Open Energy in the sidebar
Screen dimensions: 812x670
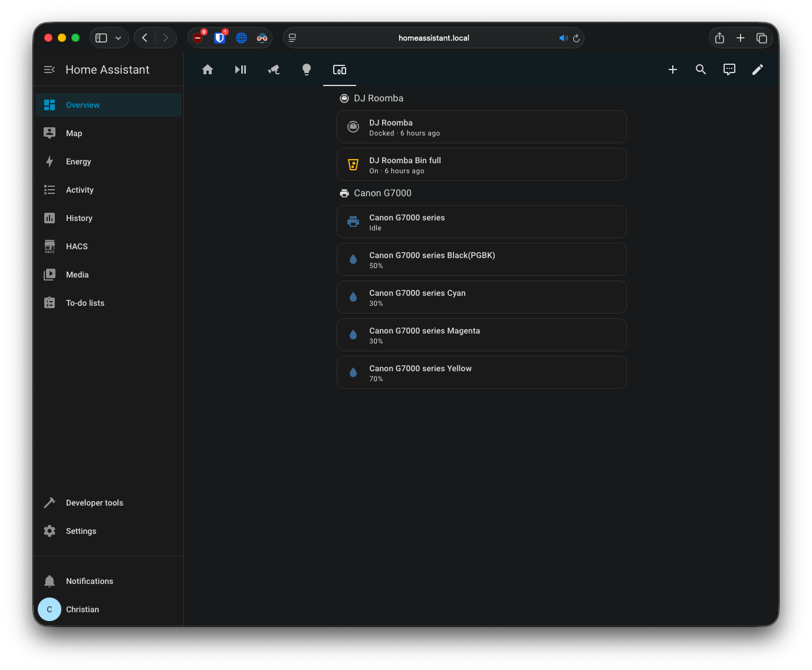click(78, 161)
